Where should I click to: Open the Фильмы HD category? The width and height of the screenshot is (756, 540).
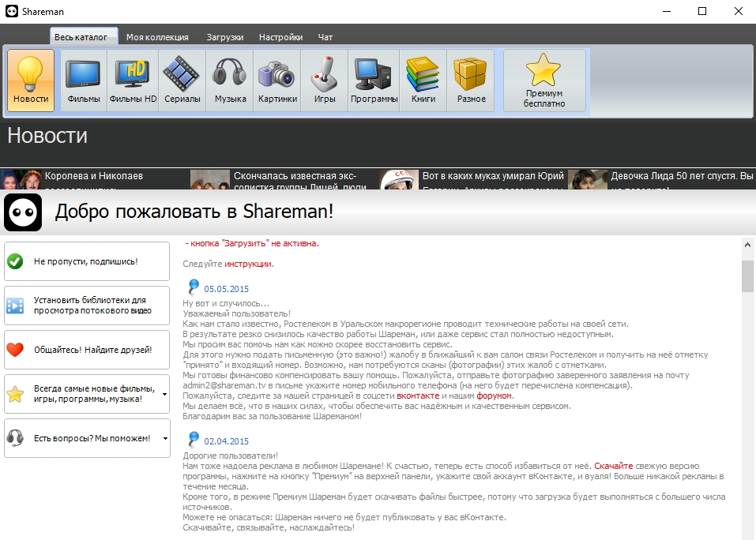click(x=133, y=81)
